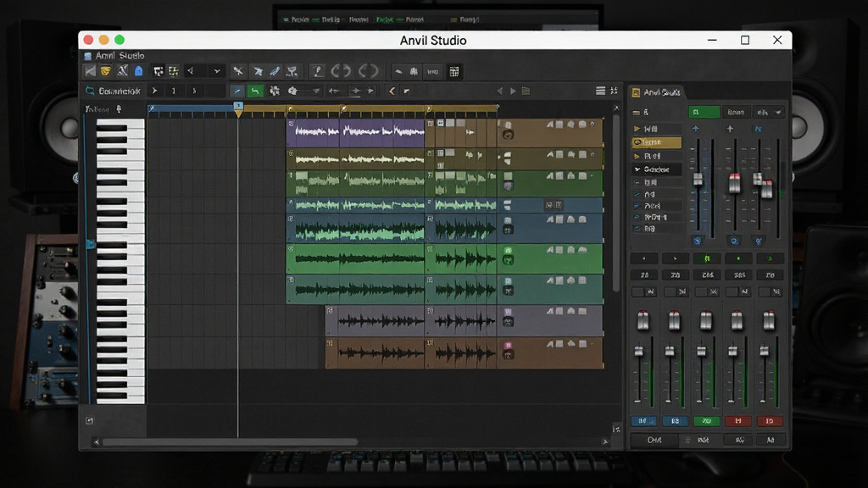Click the orange left chevron icon
Image resolution: width=868 pixels, height=488 pixels.
point(392,91)
